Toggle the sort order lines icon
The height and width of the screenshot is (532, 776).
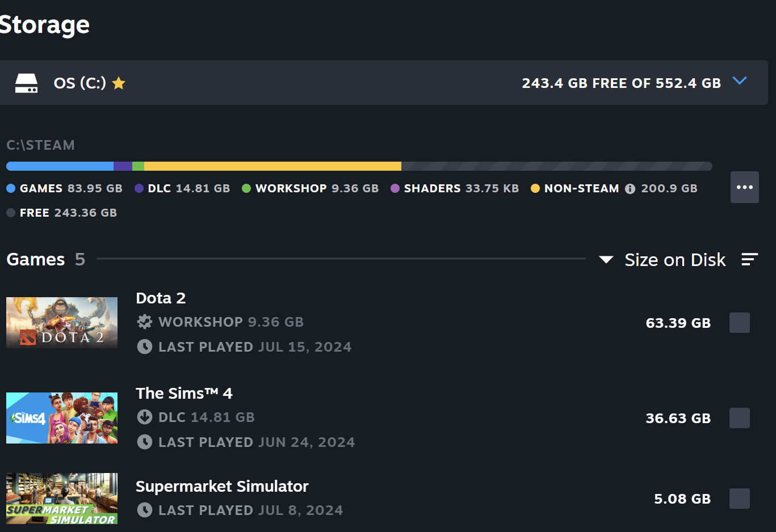[749, 259]
